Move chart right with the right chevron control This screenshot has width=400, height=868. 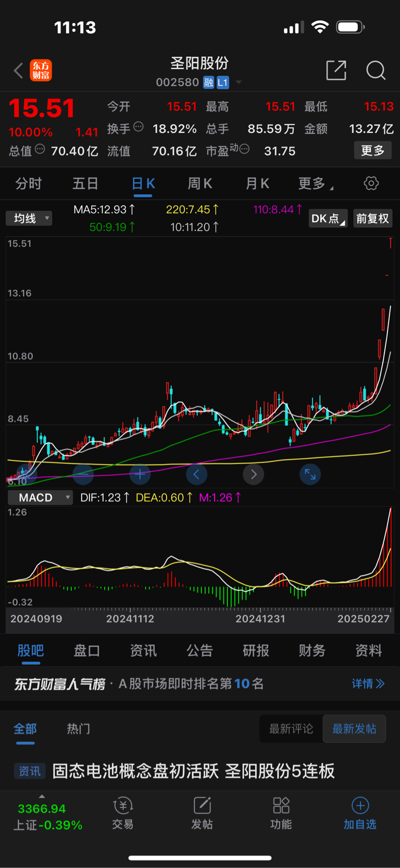254,474
